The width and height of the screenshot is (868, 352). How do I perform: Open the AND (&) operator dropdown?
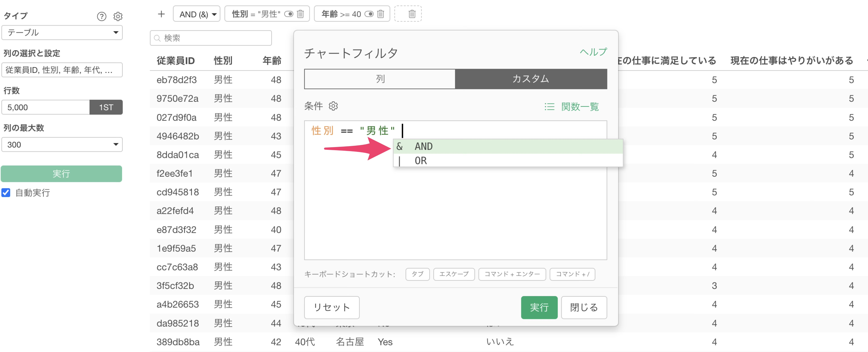(197, 14)
